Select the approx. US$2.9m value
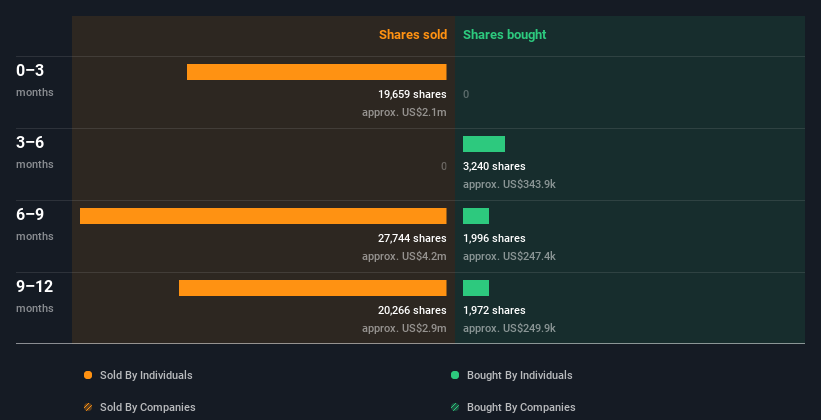The width and height of the screenshot is (821, 420). [x=404, y=328]
